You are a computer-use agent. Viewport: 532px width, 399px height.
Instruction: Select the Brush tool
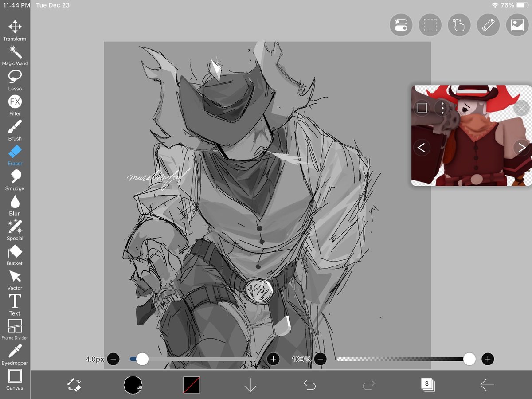pos(15,130)
